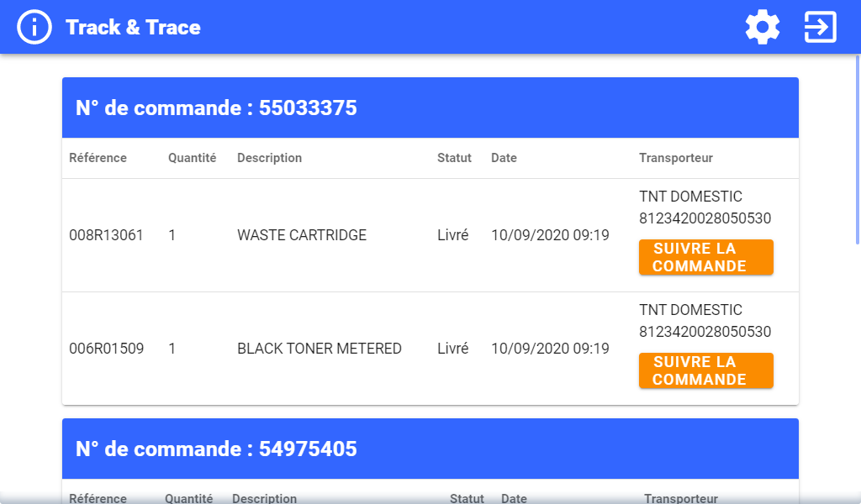Click Date column header in order 55033375

(x=504, y=158)
